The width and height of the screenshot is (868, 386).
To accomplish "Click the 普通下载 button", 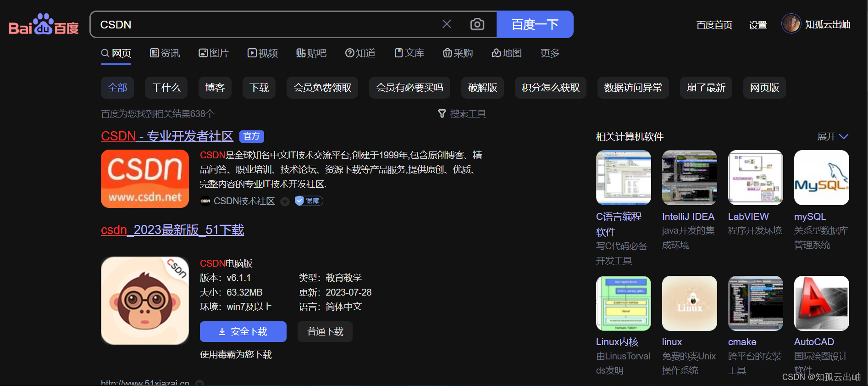I will (325, 331).
